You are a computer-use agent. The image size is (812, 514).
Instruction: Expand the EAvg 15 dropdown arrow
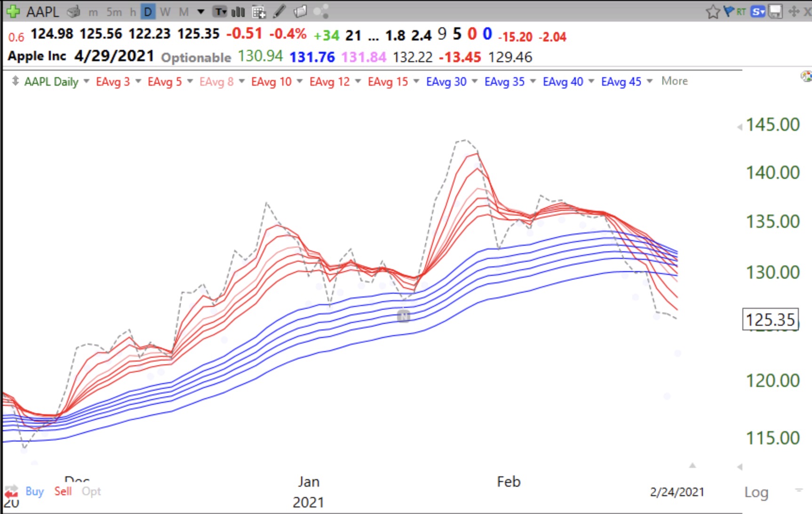point(416,81)
